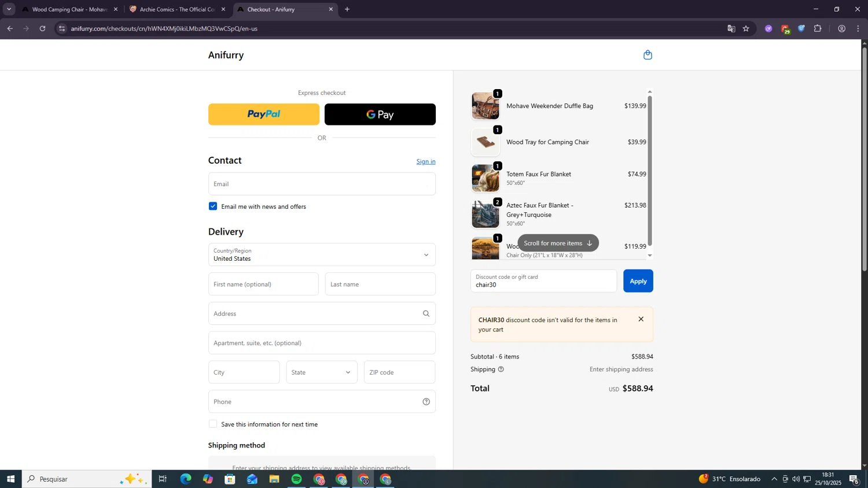Bookmark this page with star icon
868x488 pixels.
tap(746, 28)
